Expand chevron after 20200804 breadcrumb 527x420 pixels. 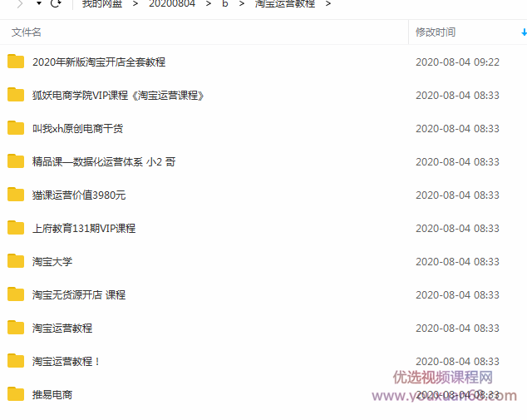coord(209,4)
